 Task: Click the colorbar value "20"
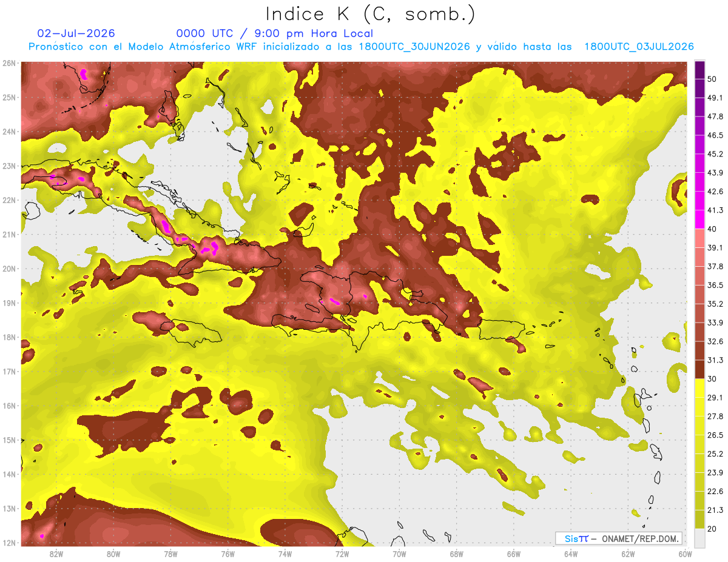(x=713, y=529)
